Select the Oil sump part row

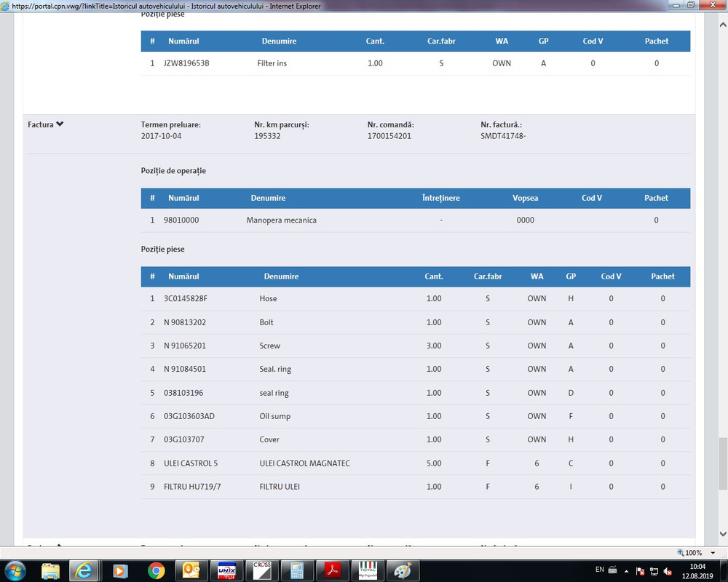pyautogui.click(x=416, y=416)
